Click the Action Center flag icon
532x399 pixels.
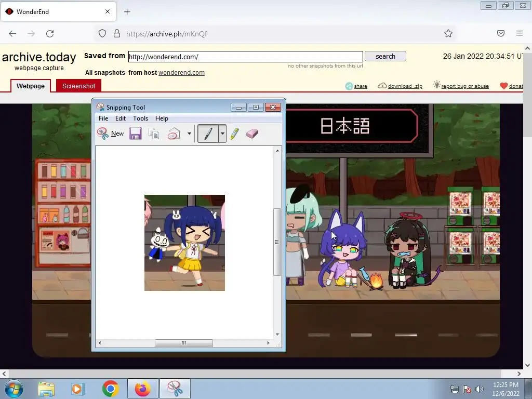pos(467,389)
